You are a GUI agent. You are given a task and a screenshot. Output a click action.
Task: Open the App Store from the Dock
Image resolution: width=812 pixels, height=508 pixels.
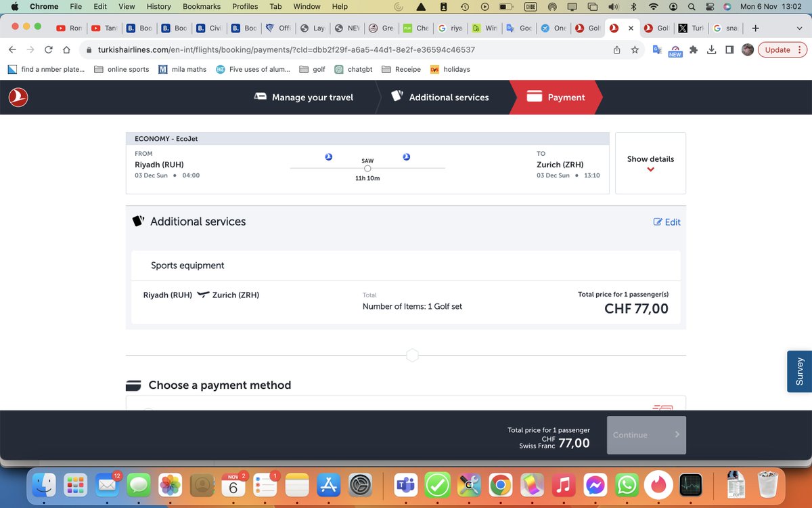click(328, 485)
